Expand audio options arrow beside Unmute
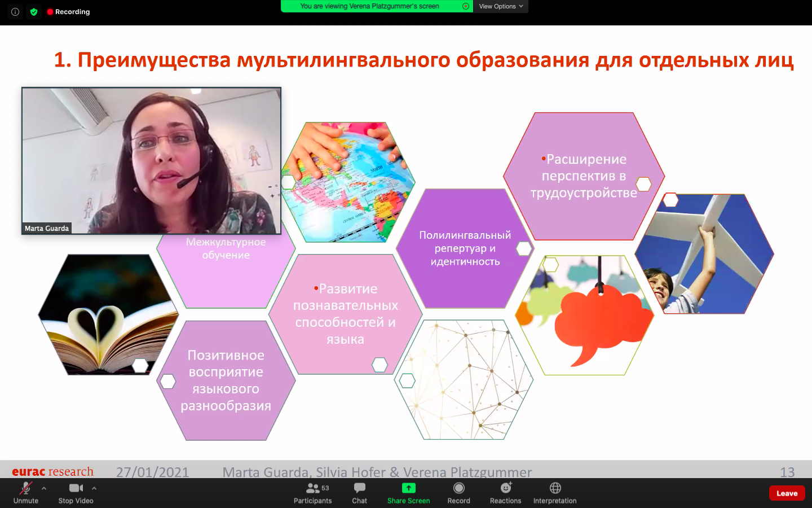 [44, 488]
